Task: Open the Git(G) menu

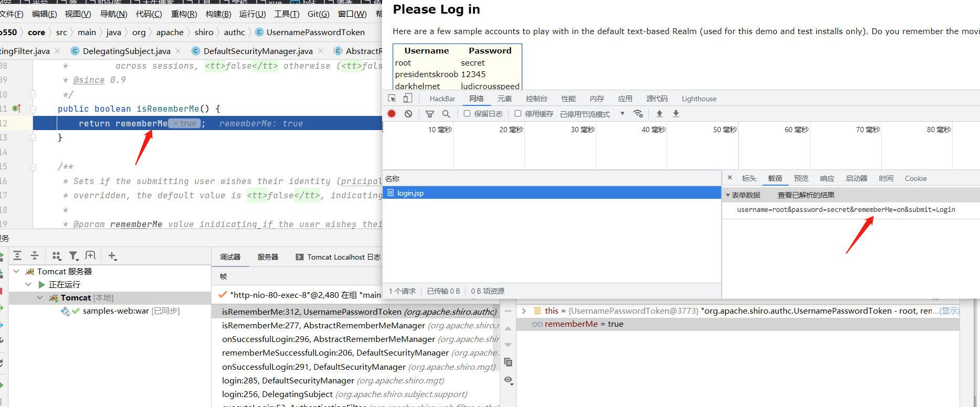Action: coord(318,14)
